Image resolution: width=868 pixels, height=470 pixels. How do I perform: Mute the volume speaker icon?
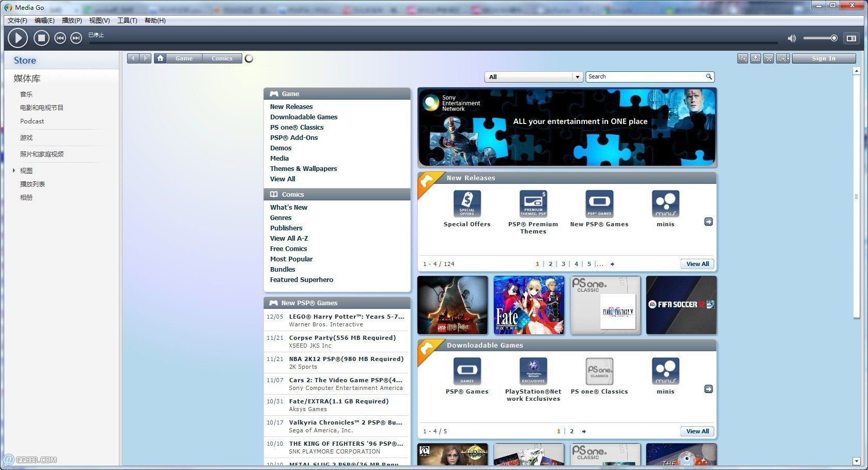point(792,38)
